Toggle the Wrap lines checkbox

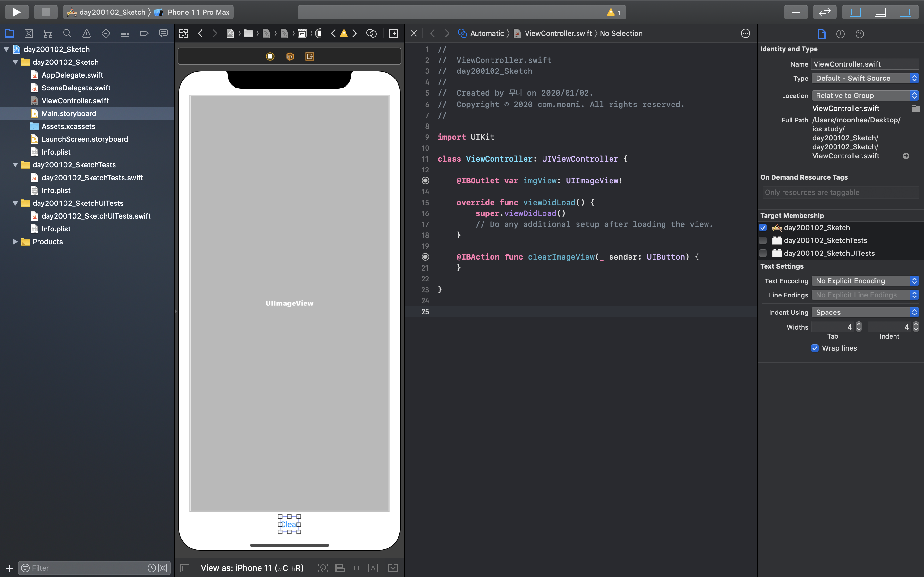point(815,348)
